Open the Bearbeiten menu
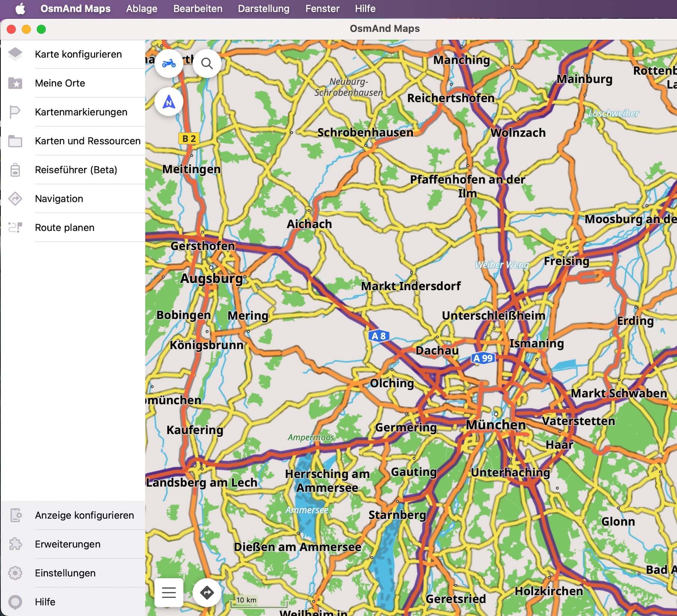 (x=198, y=9)
